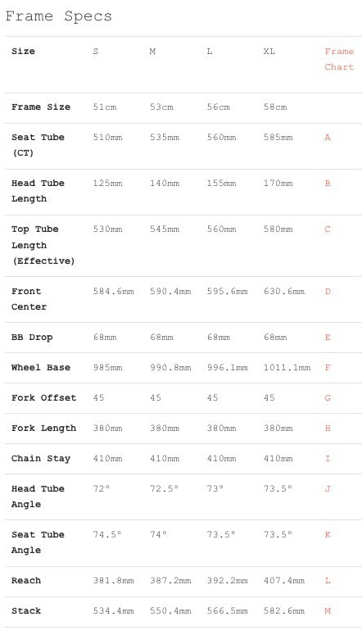
Task: Open the Frame Chart link
Action: tap(339, 59)
